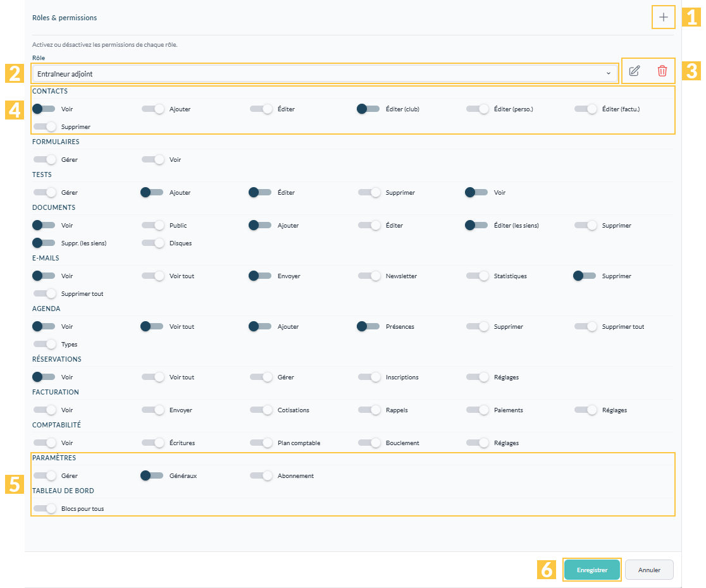Enable the Agenda Types permission
The width and height of the screenshot is (706, 588).
coord(44,344)
